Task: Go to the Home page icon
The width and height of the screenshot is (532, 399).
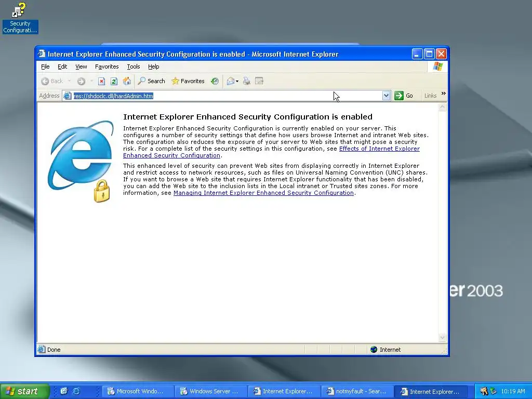Action: point(127,81)
